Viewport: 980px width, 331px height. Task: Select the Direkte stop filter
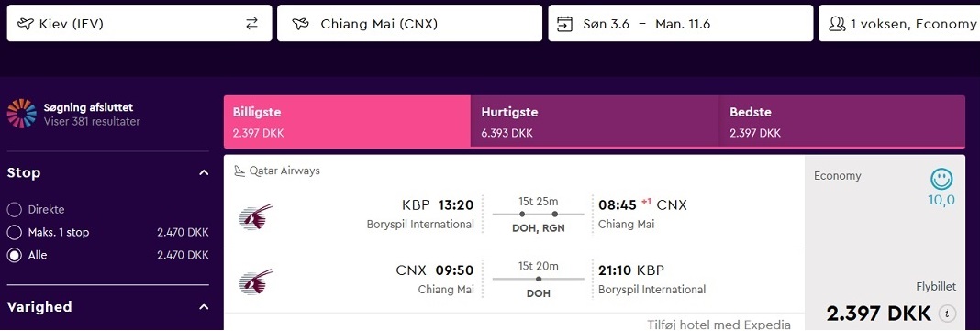[15, 209]
